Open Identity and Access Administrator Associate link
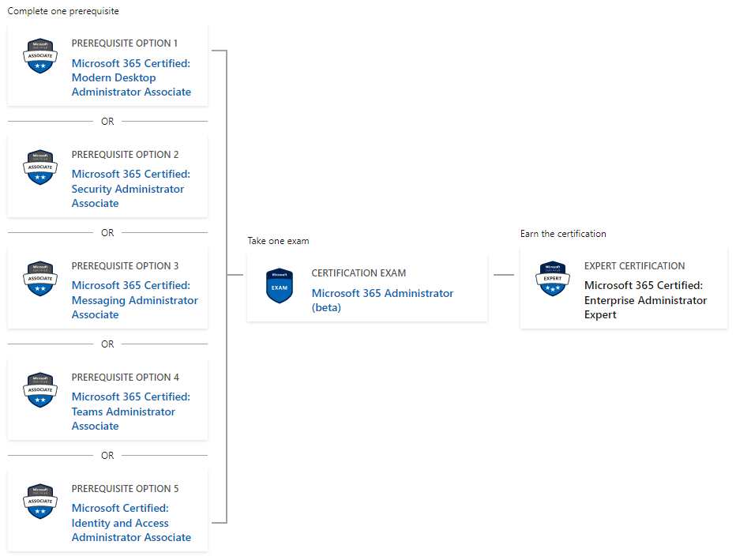 (131, 522)
